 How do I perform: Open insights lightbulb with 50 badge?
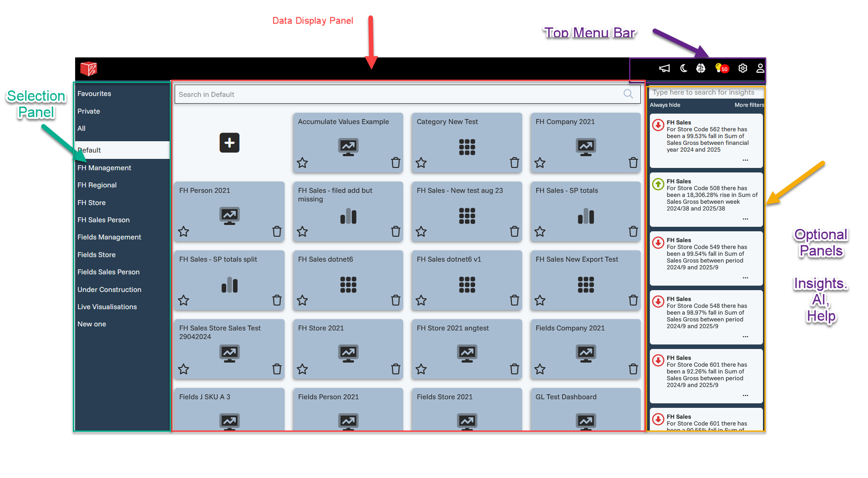(x=722, y=68)
